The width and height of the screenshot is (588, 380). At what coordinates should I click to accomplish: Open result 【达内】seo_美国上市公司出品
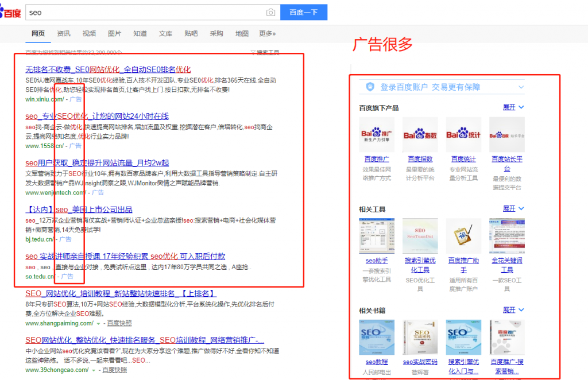point(79,210)
